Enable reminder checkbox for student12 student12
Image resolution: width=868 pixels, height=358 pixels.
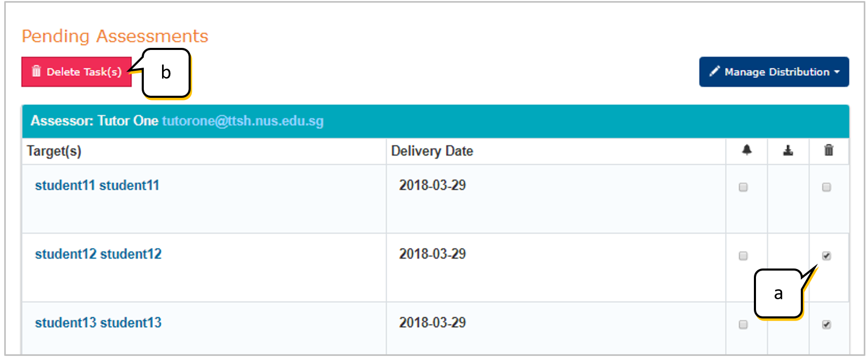pos(743,256)
